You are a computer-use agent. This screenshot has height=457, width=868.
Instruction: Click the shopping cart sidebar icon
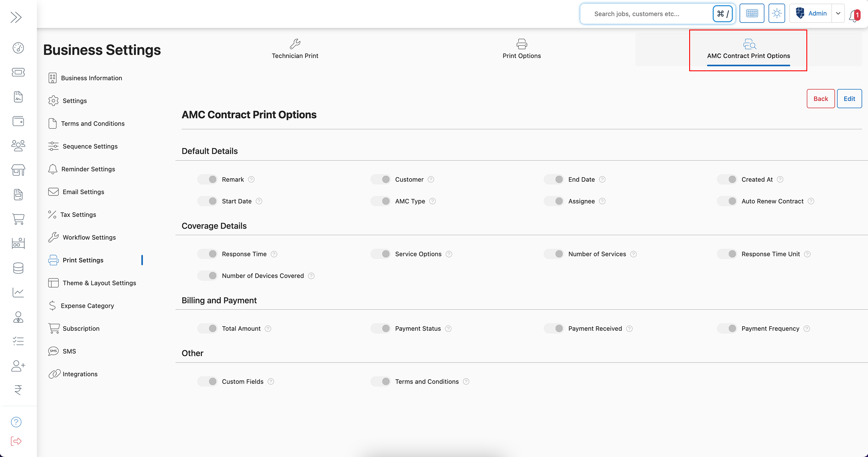point(18,219)
